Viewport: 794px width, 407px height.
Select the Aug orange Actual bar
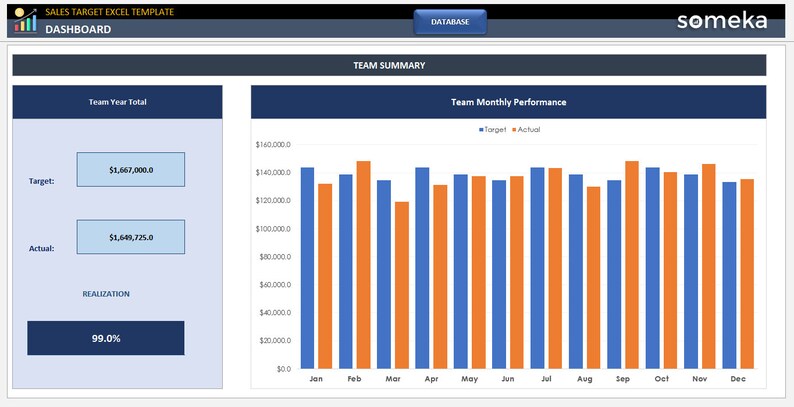pyautogui.click(x=593, y=277)
